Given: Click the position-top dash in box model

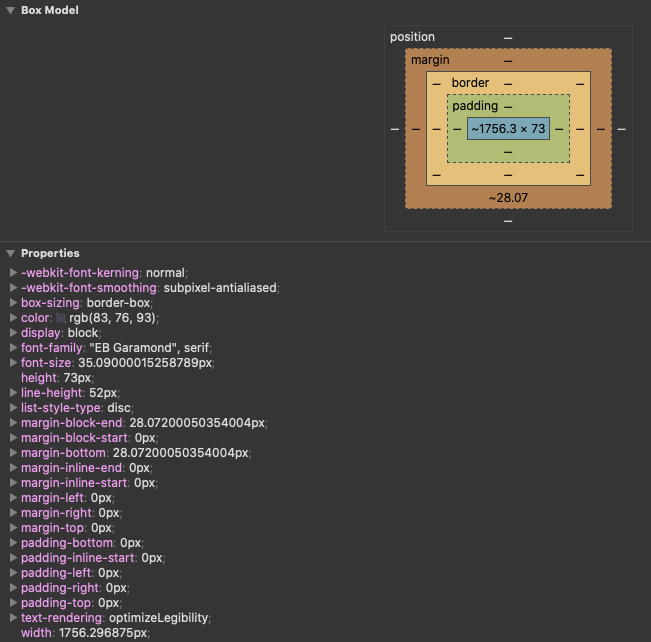Looking at the screenshot, I should click(508, 38).
